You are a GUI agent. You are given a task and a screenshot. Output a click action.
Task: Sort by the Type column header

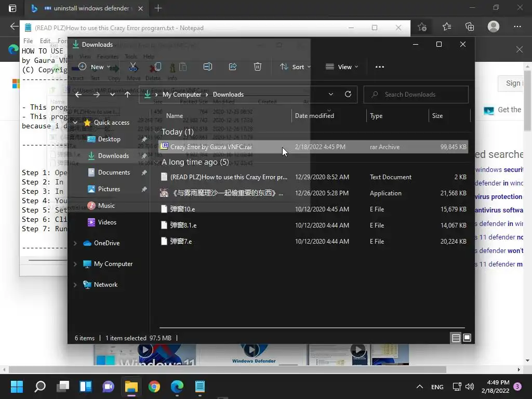click(x=376, y=116)
